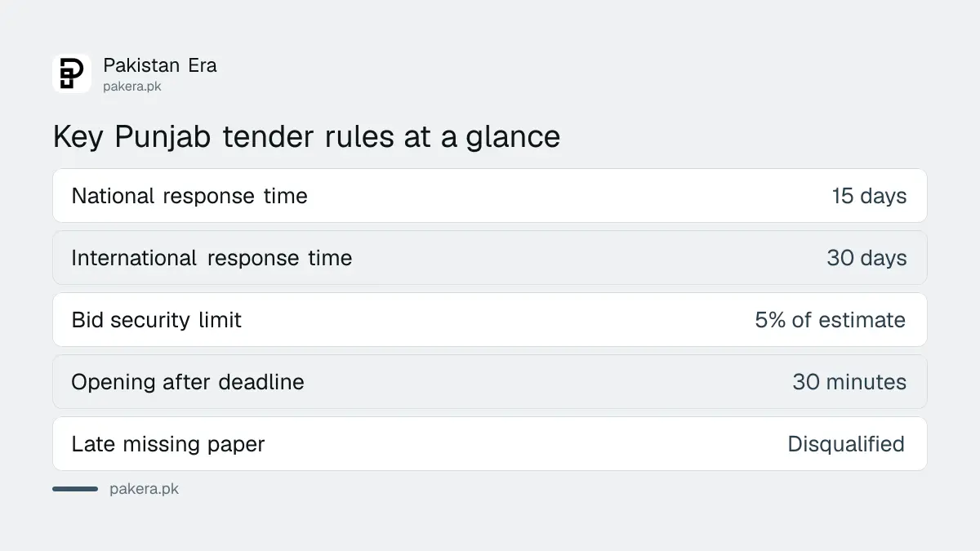Click the 15 days value

tap(869, 196)
